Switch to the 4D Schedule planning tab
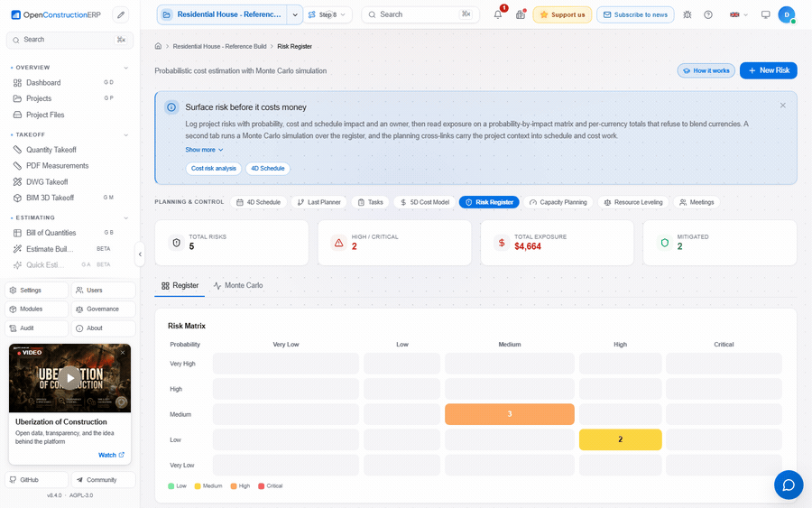 tap(258, 202)
